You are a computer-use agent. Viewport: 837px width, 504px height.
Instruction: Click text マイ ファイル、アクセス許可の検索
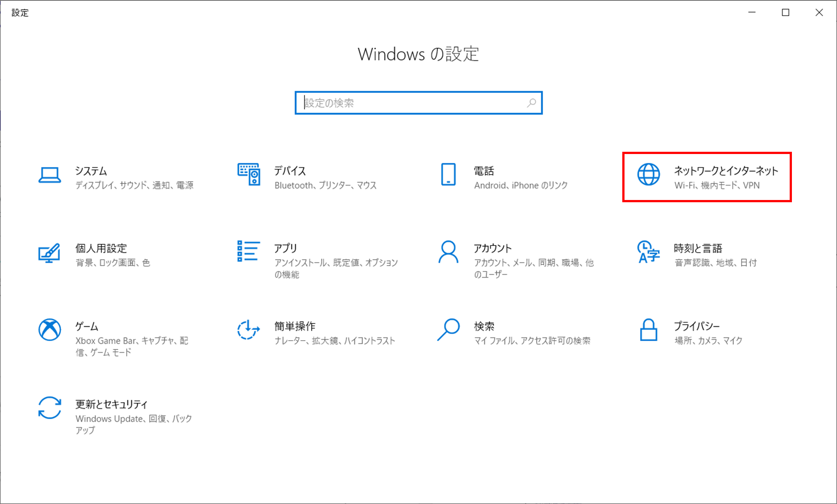point(532,341)
